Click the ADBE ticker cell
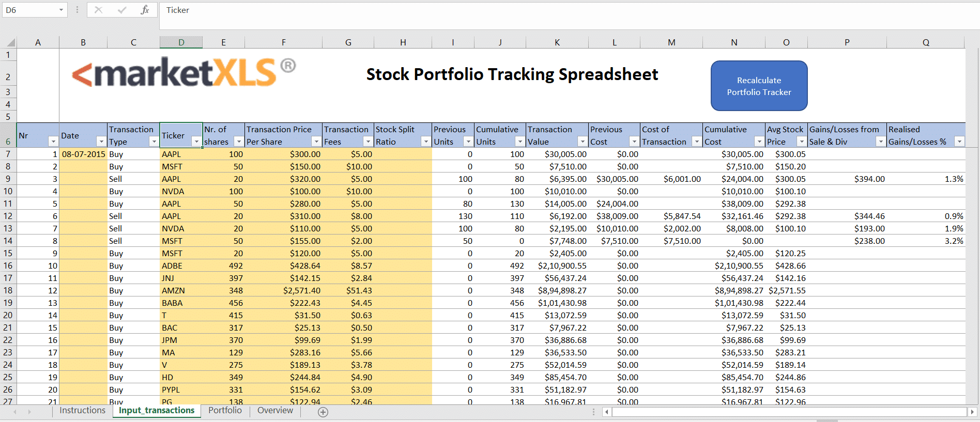The height and width of the screenshot is (422, 980). click(181, 265)
